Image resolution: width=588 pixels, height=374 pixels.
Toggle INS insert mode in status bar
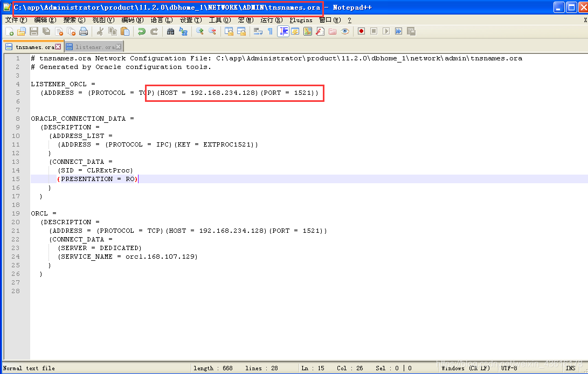[570, 368]
